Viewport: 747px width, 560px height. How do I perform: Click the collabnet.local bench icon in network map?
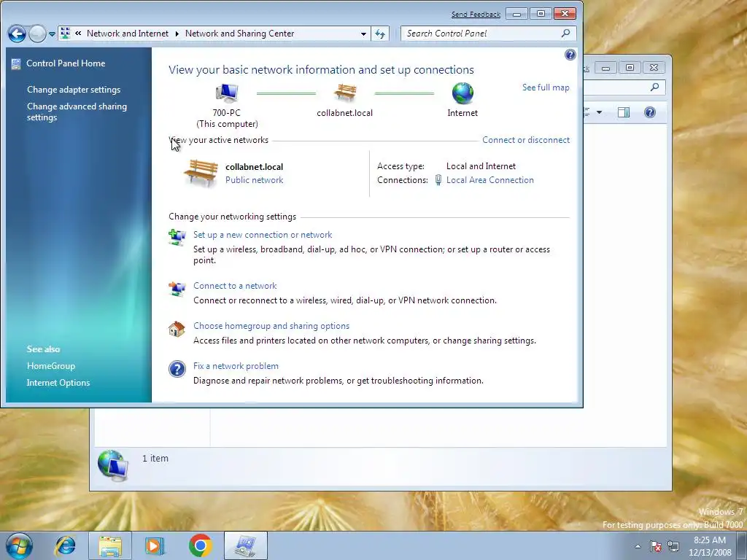[345, 93]
